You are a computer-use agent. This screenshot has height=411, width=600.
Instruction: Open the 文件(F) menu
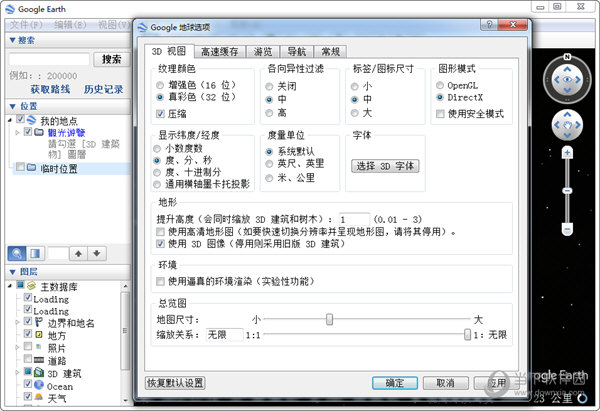pos(26,25)
